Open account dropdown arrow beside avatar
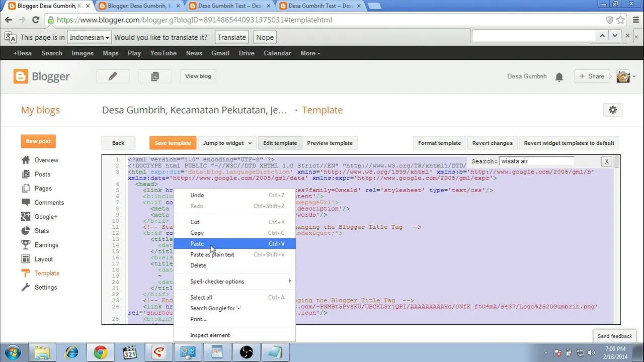This screenshot has height=362, width=644. (634, 77)
